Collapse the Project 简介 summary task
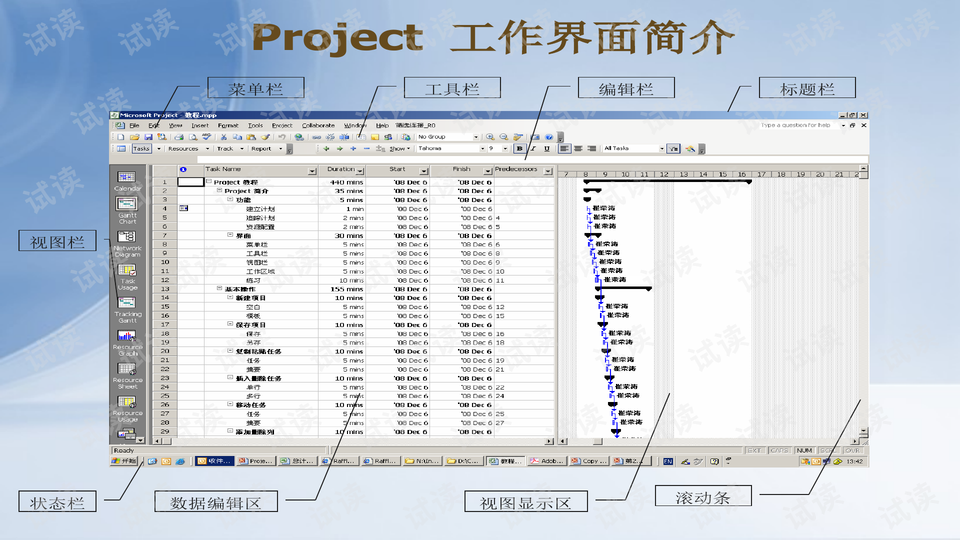Screen dimensions: 960x540 coord(219,191)
